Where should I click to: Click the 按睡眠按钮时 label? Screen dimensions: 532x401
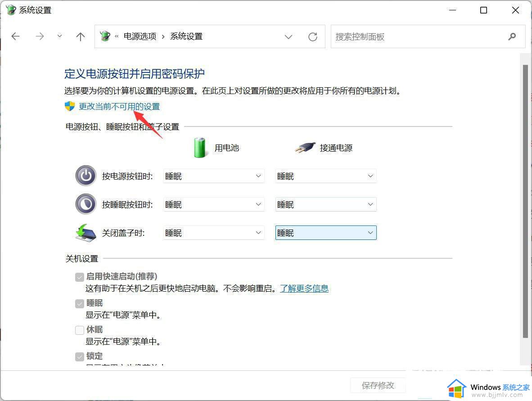coord(127,205)
